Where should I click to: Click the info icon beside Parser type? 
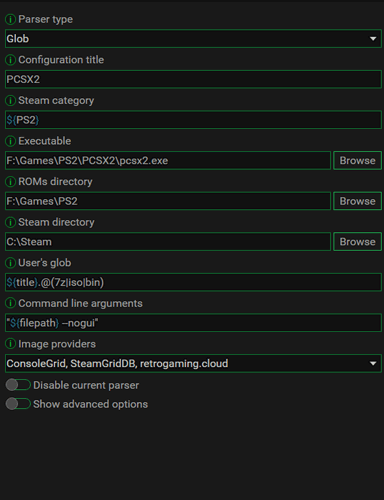point(10,19)
